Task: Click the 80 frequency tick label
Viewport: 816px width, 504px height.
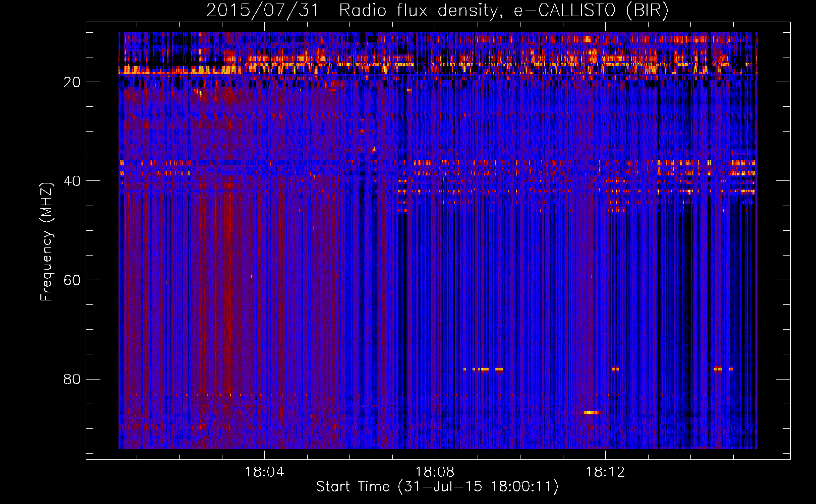Action: pyautogui.click(x=72, y=380)
